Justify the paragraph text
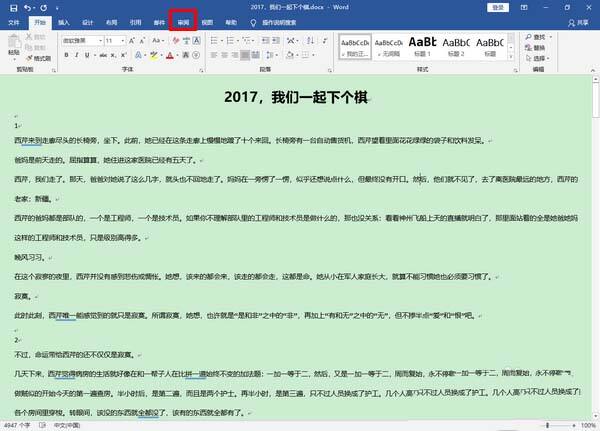 245,55
